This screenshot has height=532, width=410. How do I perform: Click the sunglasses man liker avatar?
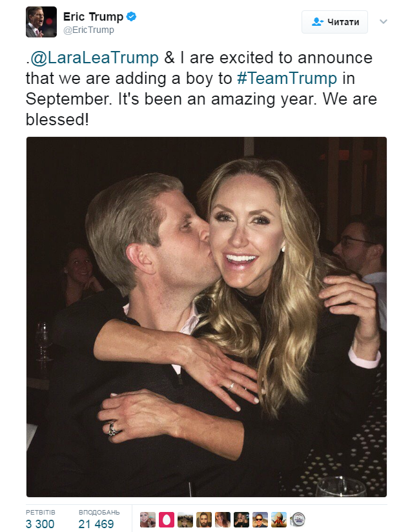(x=260, y=520)
